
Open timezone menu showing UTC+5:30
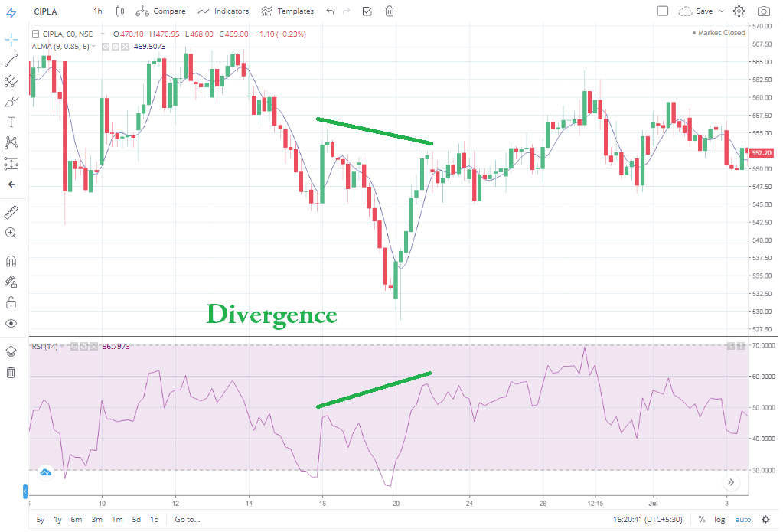pyautogui.click(x=648, y=520)
